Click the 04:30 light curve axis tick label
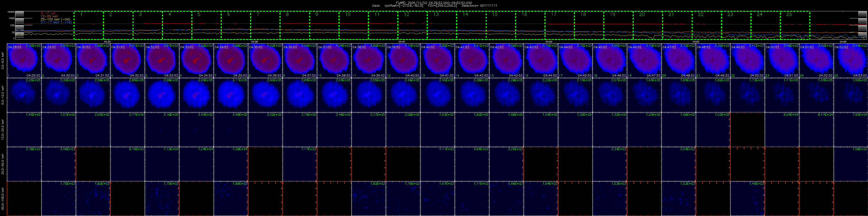 [107, 41]
